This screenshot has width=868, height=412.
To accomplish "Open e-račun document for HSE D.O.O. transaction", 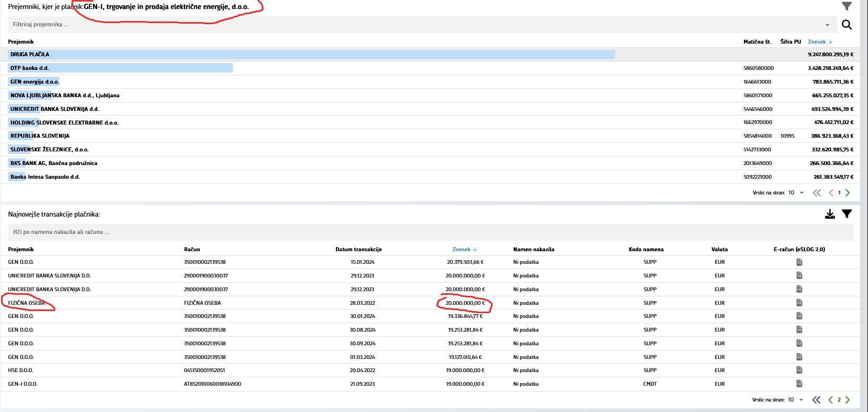I will coord(799,370).
